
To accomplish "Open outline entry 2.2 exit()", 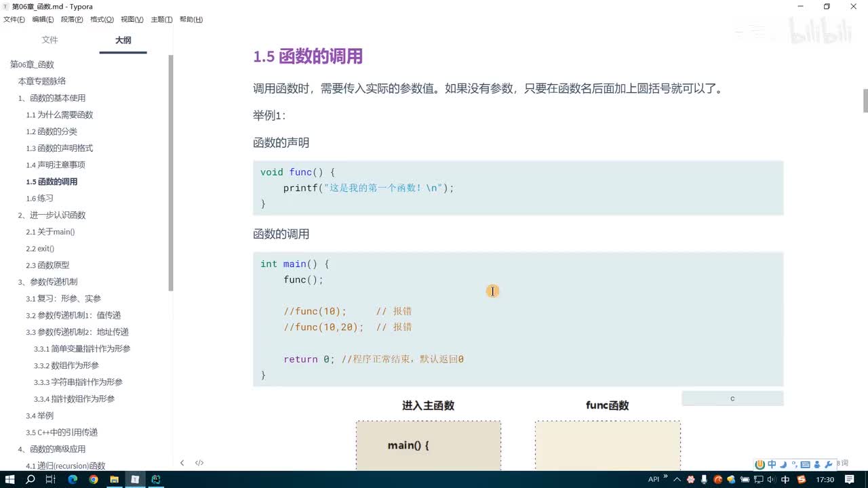I will 40,249.
